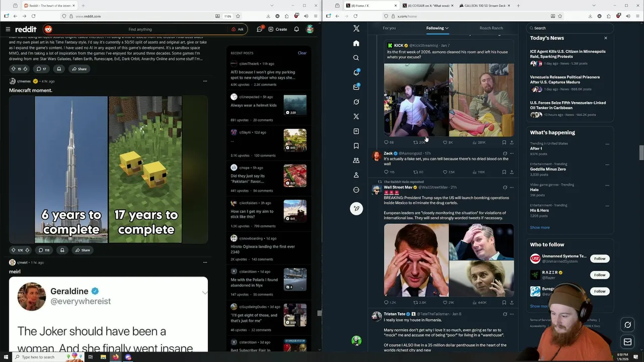Open more options for Godzilla Minus Zero trend
This screenshot has height=362, width=644.
click(x=607, y=164)
